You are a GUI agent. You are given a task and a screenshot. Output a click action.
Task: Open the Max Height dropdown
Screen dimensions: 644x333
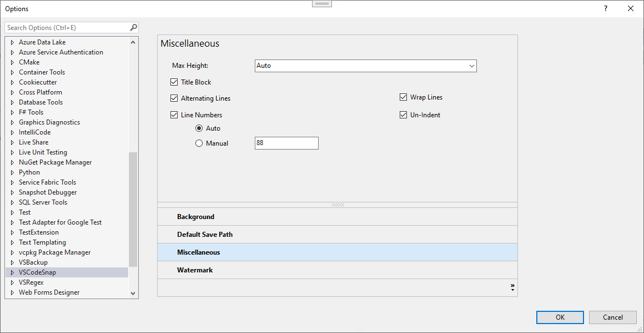(x=471, y=66)
